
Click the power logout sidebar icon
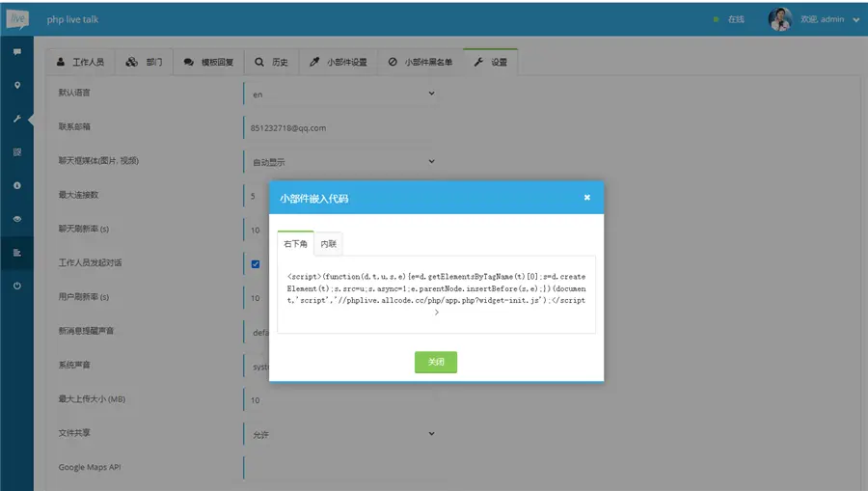[x=17, y=286]
